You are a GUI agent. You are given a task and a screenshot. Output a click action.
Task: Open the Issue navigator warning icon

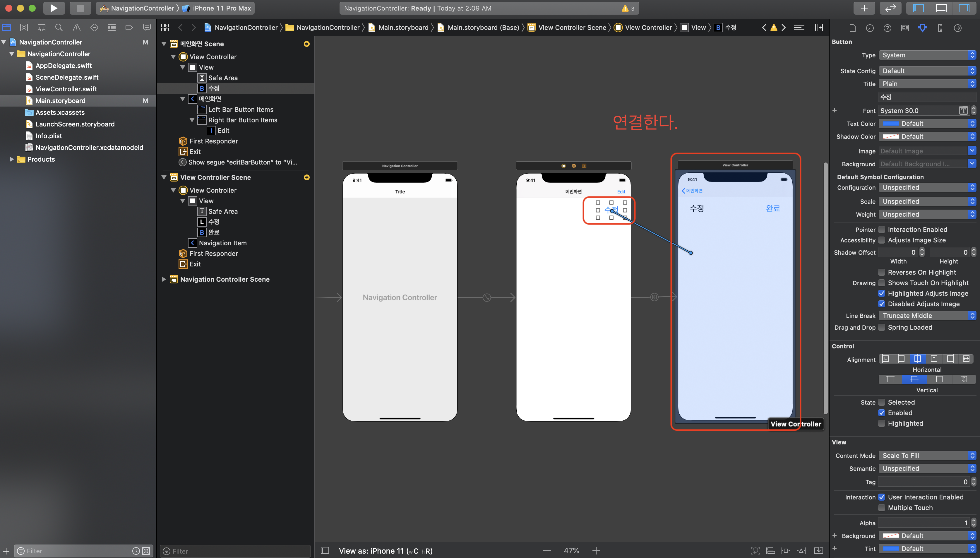pos(77,28)
